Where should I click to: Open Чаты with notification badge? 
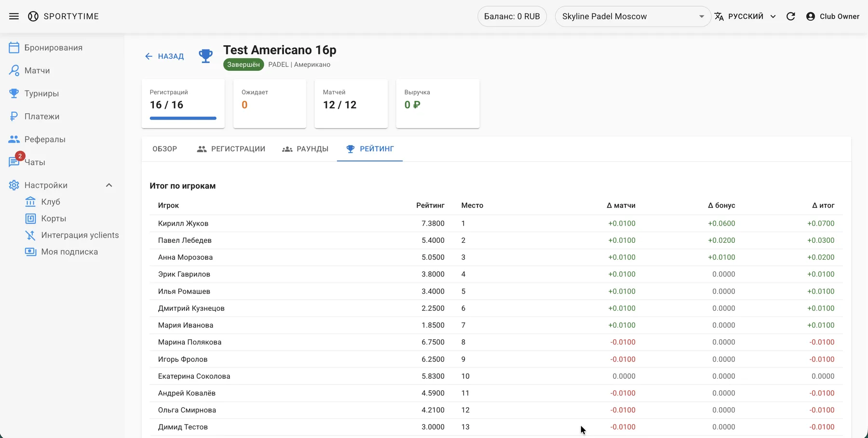pyautogui.click(x=34, y=162)
